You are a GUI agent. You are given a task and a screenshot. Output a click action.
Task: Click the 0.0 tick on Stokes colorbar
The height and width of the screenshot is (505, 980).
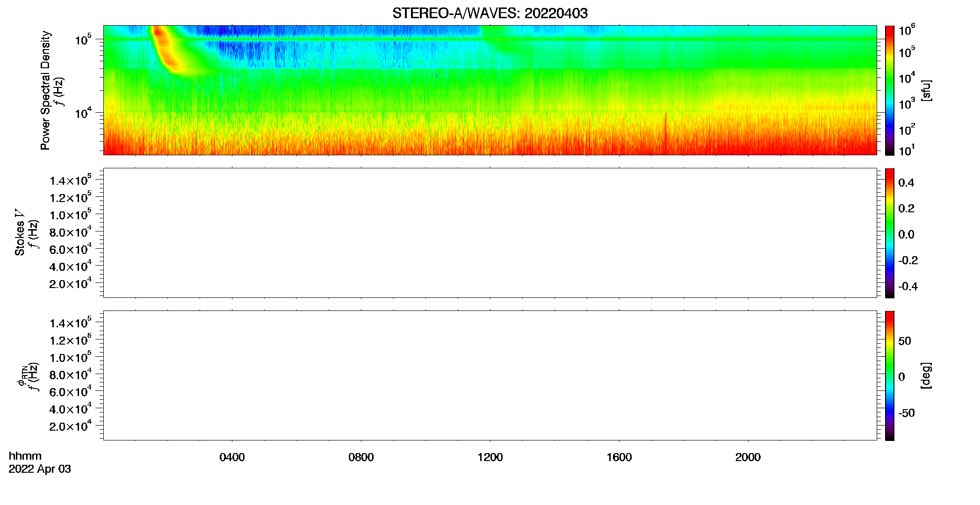906,235
